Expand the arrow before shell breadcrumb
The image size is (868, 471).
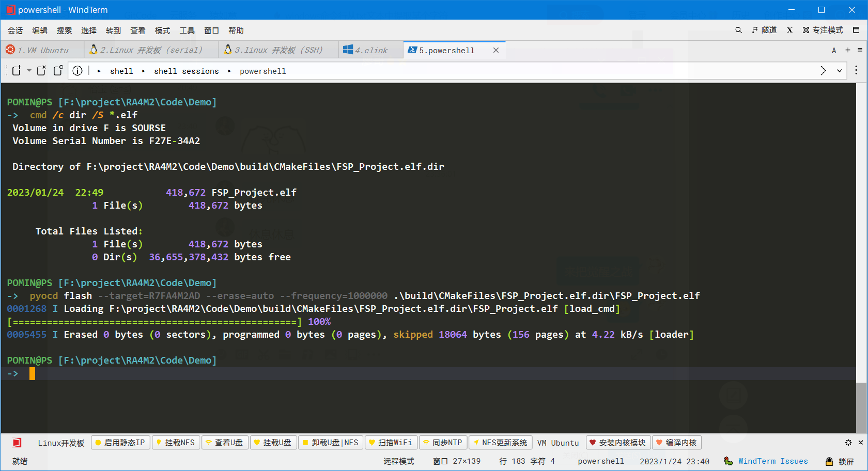(x=99, y=71)
